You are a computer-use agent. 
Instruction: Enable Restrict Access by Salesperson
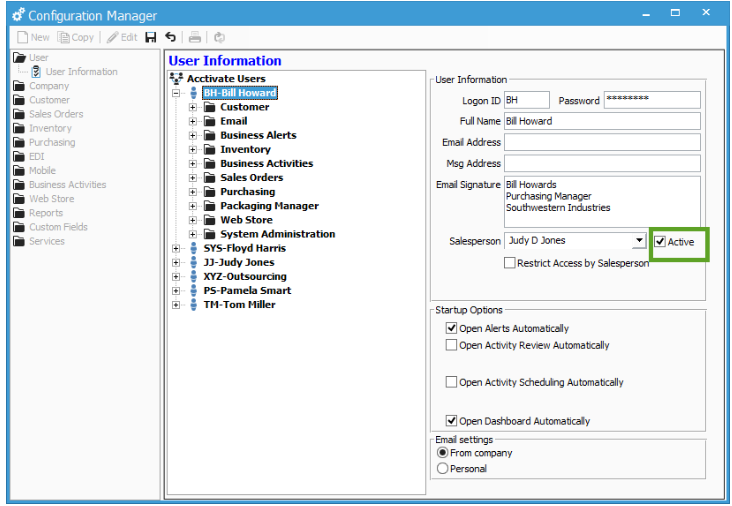point(510,263)
